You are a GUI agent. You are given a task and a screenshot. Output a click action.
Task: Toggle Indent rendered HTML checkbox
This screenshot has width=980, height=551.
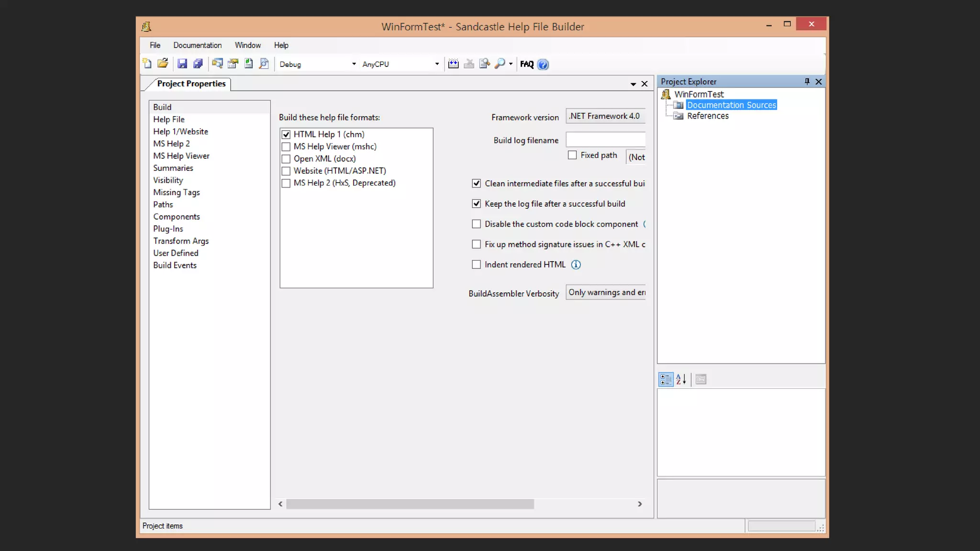(x=476, y=264)
